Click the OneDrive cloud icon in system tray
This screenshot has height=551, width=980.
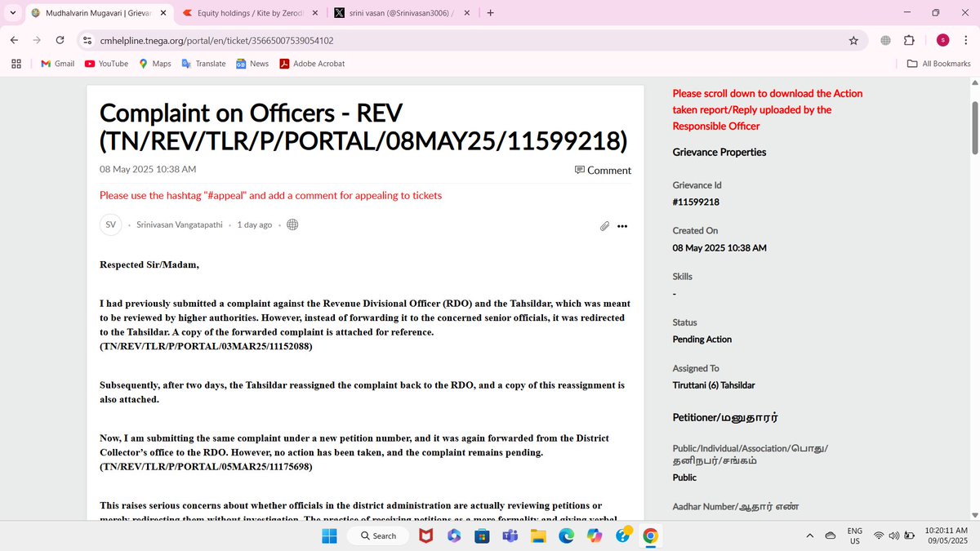coord(831,535)
